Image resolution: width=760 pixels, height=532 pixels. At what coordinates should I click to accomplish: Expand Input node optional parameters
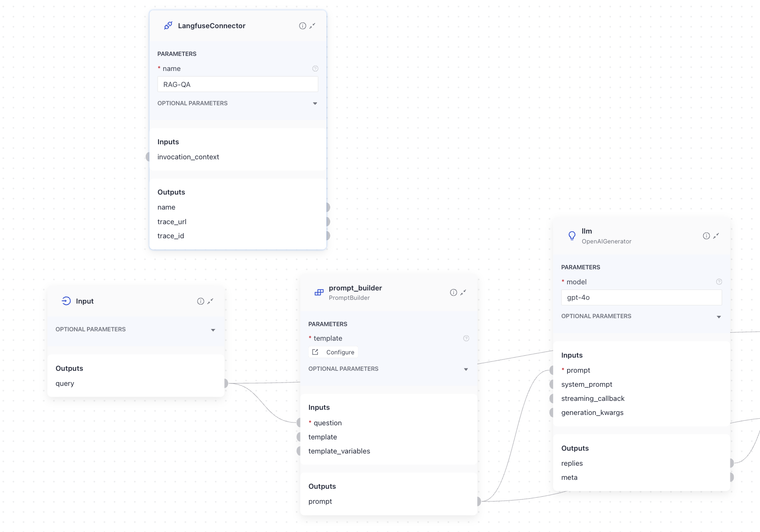click(213, 330)
